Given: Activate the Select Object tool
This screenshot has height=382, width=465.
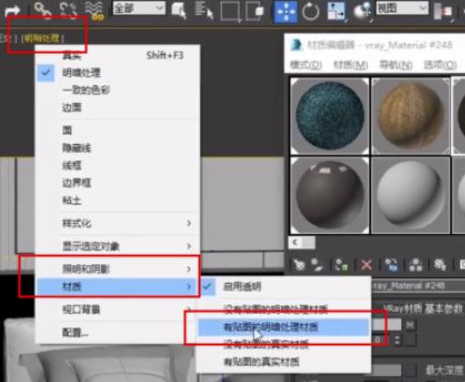Looking at the screenshot, I should pyautogui.click(x=179, y=10).
